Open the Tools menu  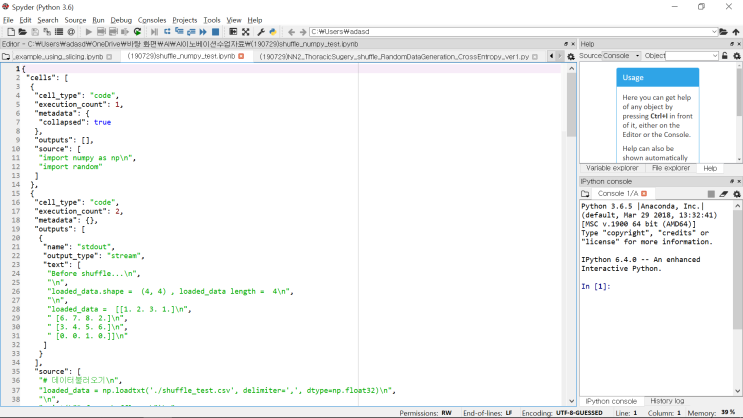(212, 20)
